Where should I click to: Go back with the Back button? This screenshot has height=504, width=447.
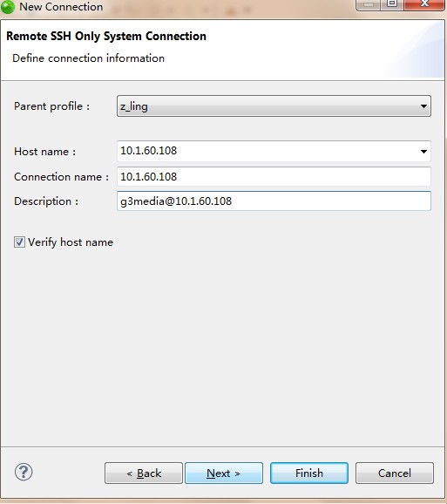pyautogui.click(x=144, y=473)
